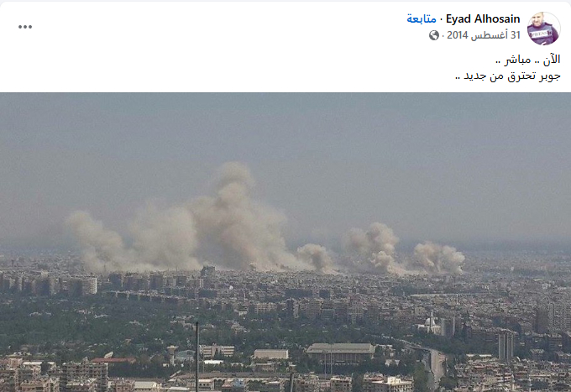Click the large flat-roofed hall in the photo
571x392 pixels.
341,353
